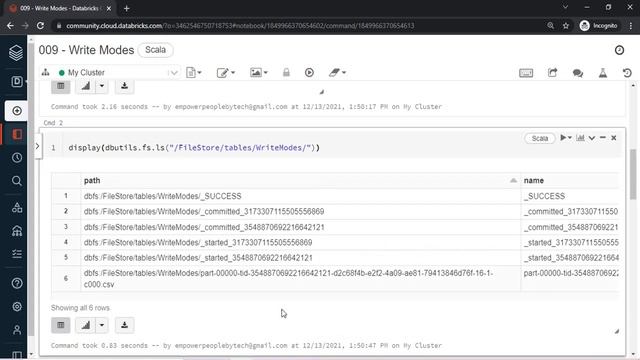Click the share/export notebook icon
The width and height of the screenshot is (640, 360).
[x=552, y=73]
